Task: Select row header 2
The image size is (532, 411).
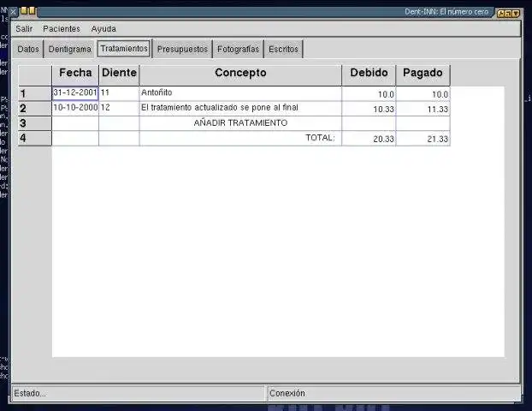Action: click(x=34, y=109)
